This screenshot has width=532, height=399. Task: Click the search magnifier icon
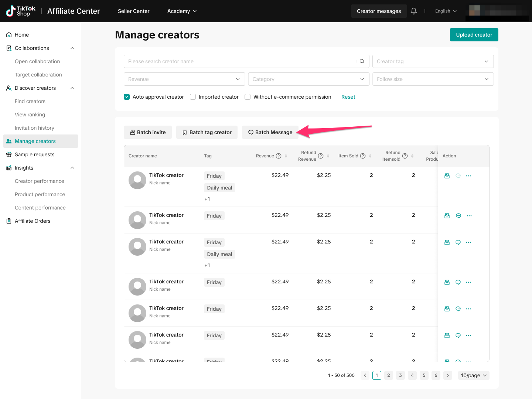362,61
